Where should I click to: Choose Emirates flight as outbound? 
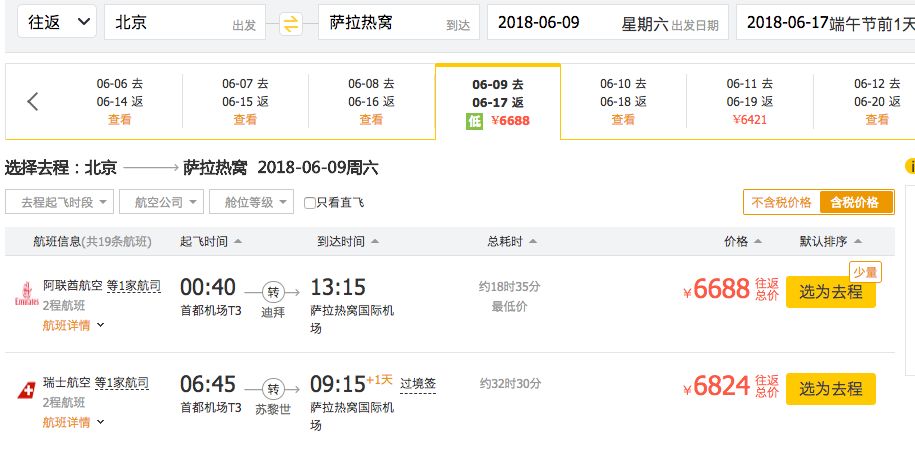click(830, 291)
